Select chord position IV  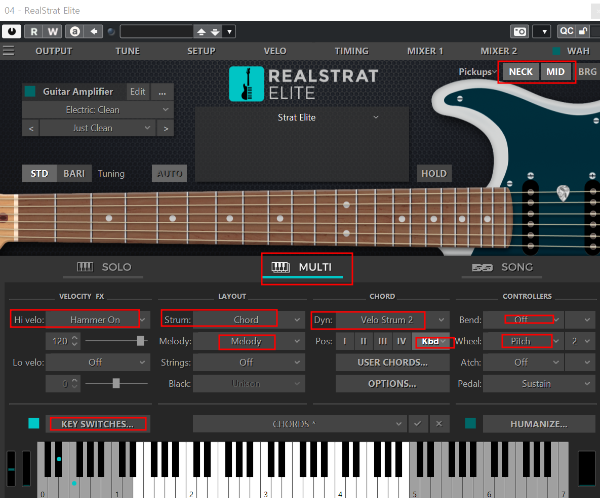point(401,341)
